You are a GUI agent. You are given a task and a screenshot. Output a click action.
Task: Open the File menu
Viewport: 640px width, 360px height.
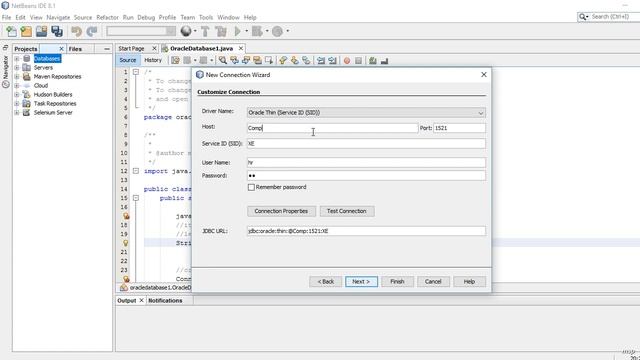click(7, 18)
